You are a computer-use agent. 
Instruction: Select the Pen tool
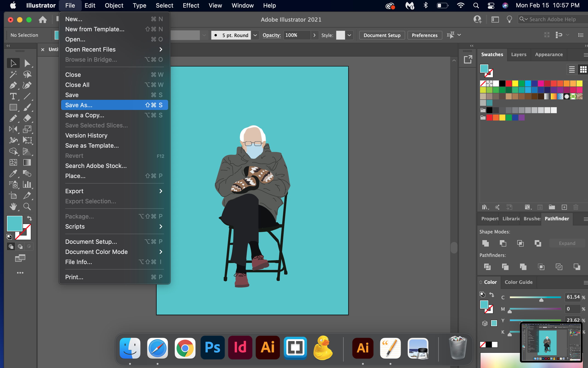(13, 85)
